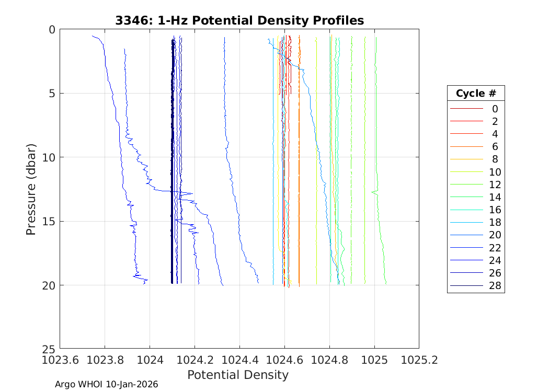The image size is (549, 392).
Task: Click the 'Argo WHOI 10-Jan-2026' footer text
Action: [x=107, y=384]
